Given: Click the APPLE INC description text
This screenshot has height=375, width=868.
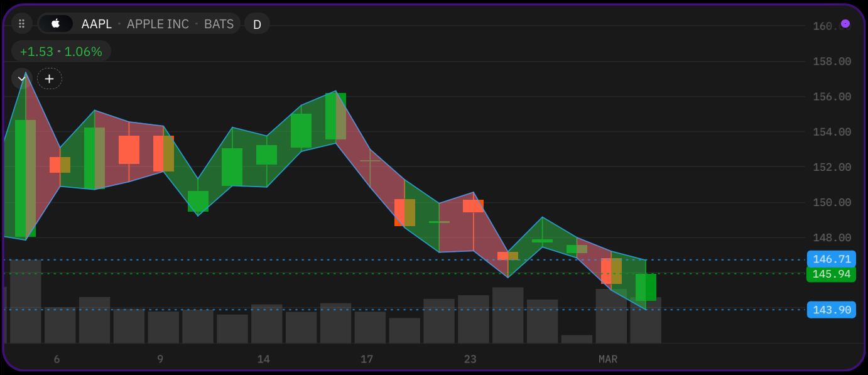Looking at the screenshot, I should (x=158, y=24).
